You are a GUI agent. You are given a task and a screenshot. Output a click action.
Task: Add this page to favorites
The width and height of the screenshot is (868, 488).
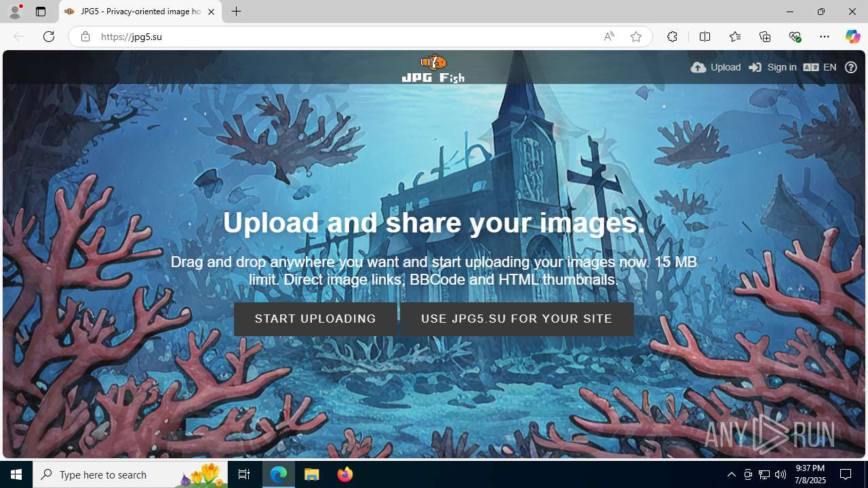(x=635, y=37)
